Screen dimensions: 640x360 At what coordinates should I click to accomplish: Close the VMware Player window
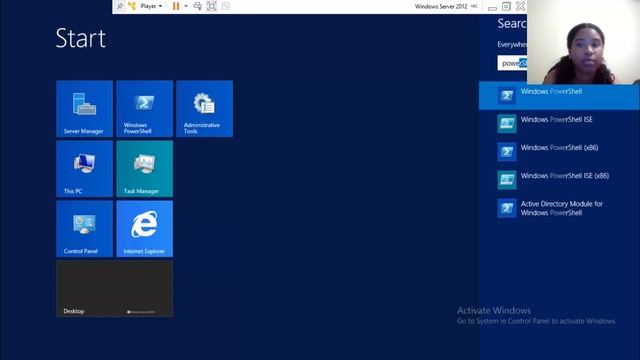pyautogui.click(x=520, y=6)
